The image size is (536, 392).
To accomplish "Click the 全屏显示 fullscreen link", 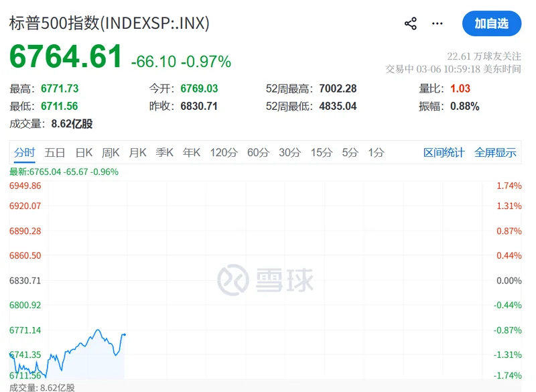I will [496, 152].
